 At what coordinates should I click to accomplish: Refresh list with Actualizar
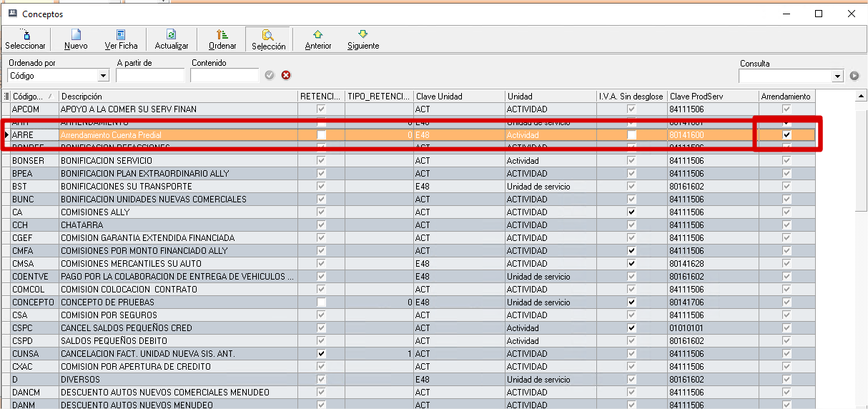click(x=172, y=39)
